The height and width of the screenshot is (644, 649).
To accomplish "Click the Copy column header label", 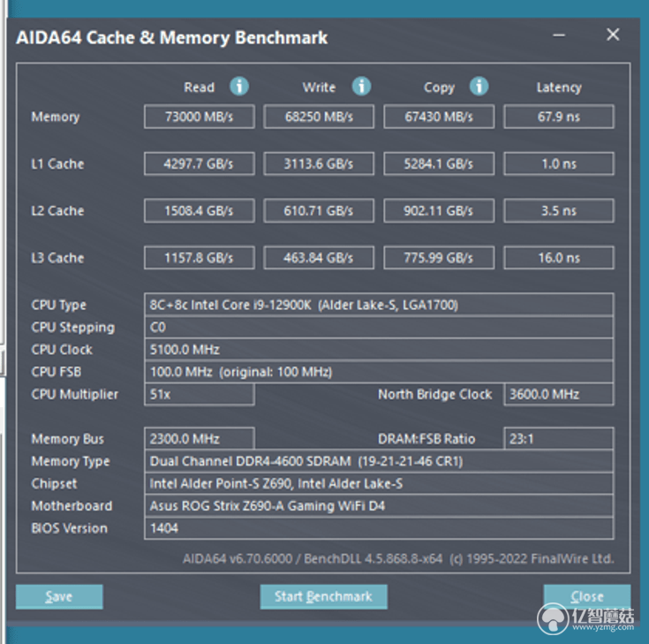I will pos(439,87).
